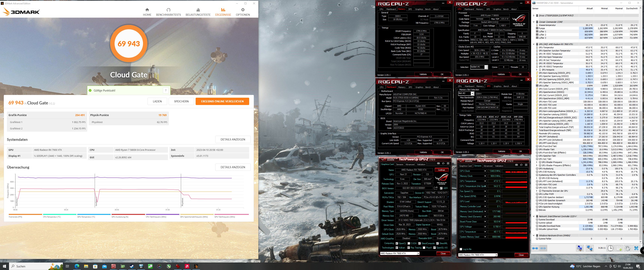Open HWiNFO sensor settings gear icon
This screenshot has width=644, height=270.
[x=628, y=248]
